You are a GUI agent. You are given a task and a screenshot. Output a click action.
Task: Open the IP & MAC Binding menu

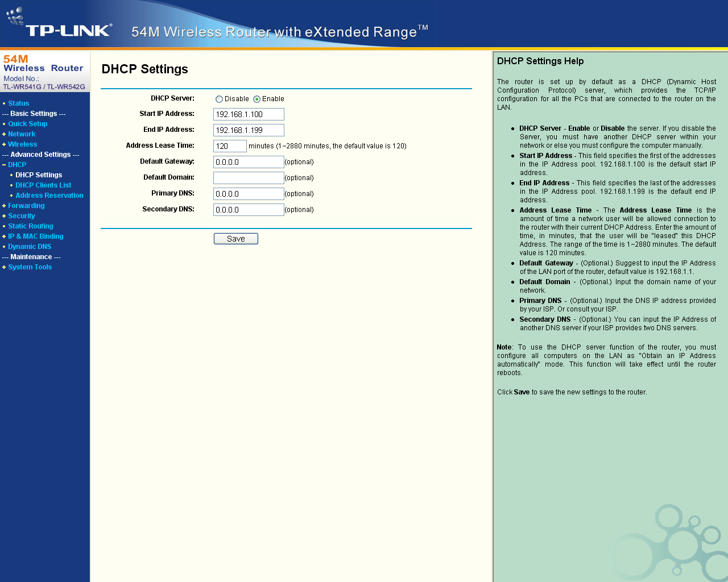tap(36, 236)
